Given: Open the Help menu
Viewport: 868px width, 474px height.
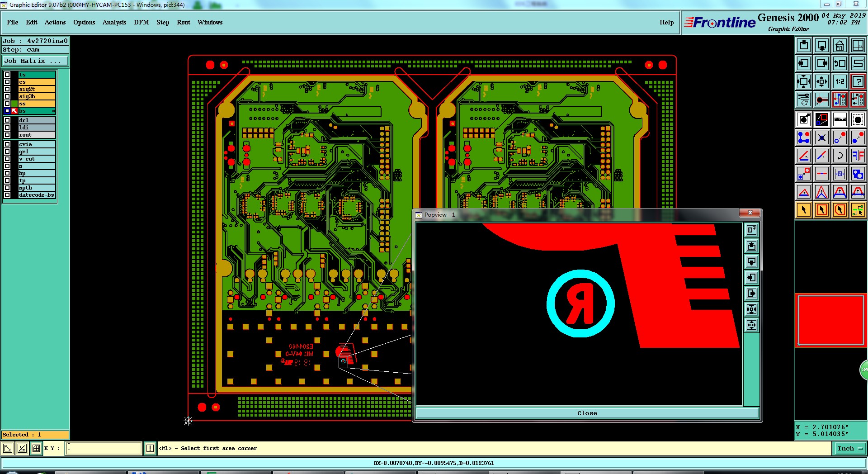Looking at the screenshot, I should tap(666, 22).
